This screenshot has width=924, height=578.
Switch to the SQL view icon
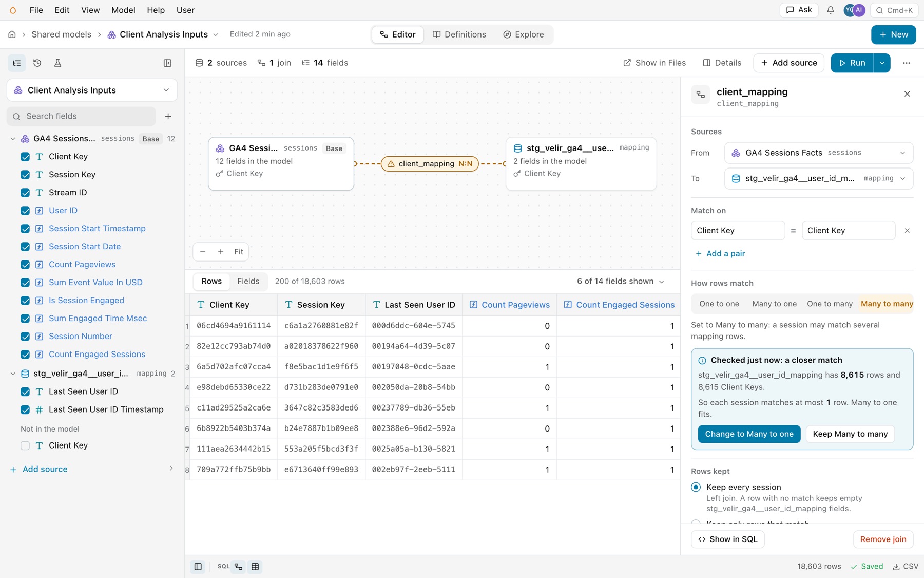click(223, 567)
